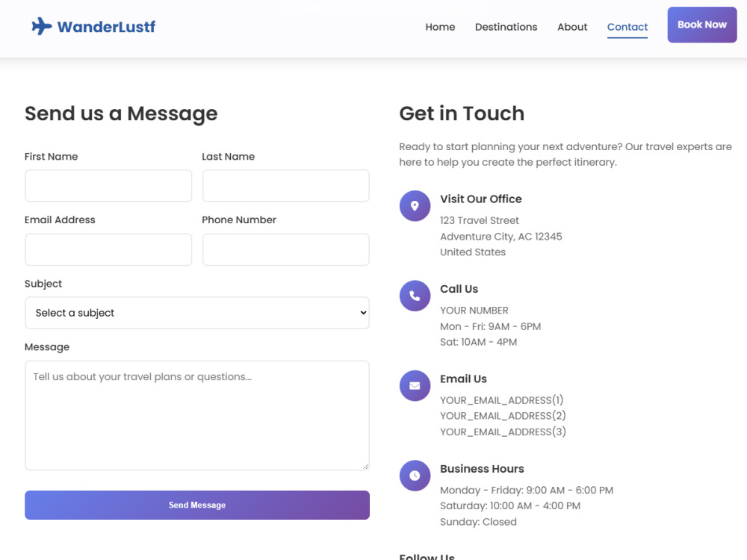The image size is (747, 560).
Task: Open the About nav item
Action: point(572,27)
